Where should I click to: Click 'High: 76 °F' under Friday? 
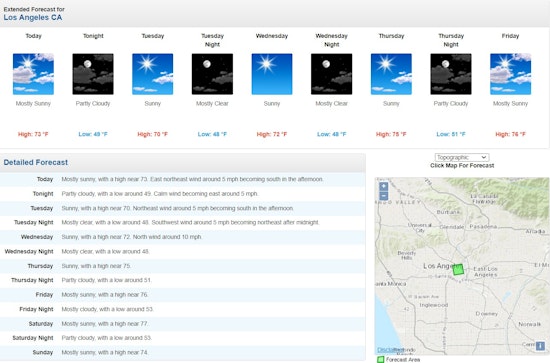click(510, 134)
